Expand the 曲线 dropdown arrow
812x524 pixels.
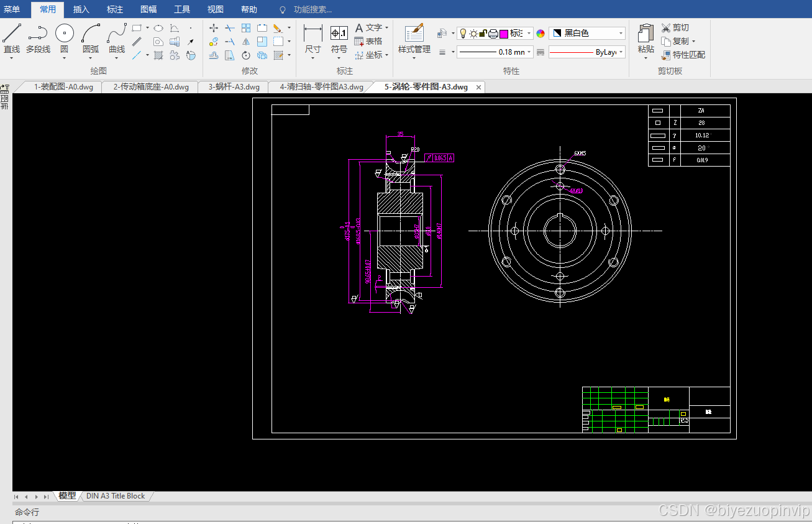click(x=117, y=58)
